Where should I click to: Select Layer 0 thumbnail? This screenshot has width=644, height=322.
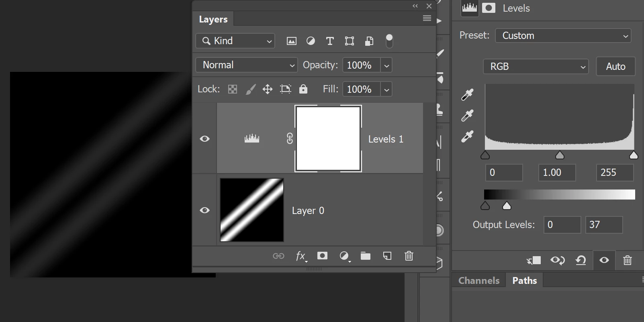[252, 210]
